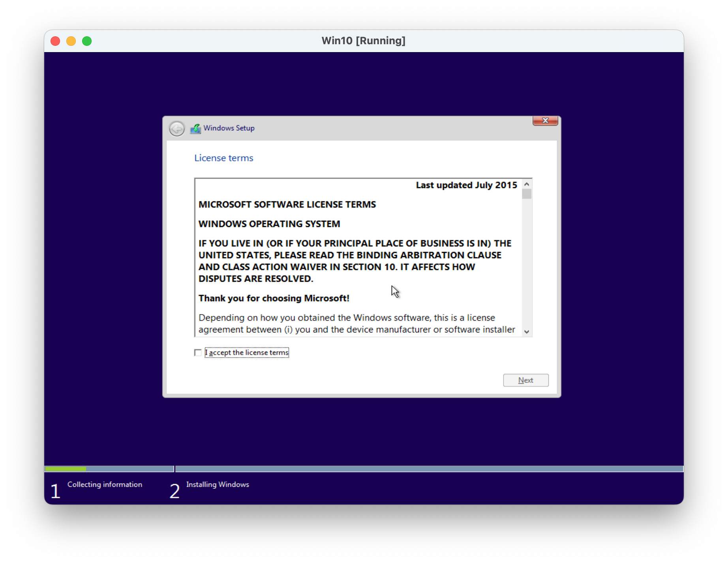Click the 'MICROSOFT SOFTWARE LICENSE TERMS' heading text

click(287, 205)
